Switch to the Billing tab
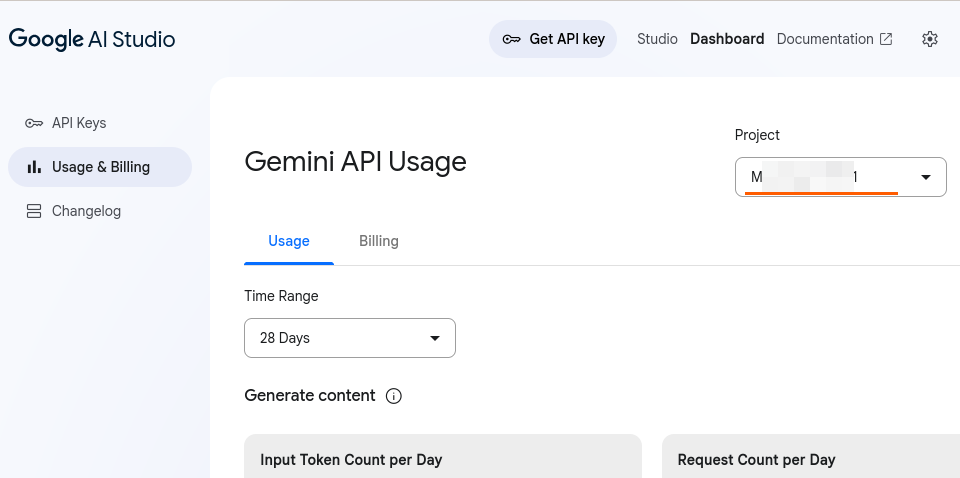960x478 pixels. pos(378,241)
